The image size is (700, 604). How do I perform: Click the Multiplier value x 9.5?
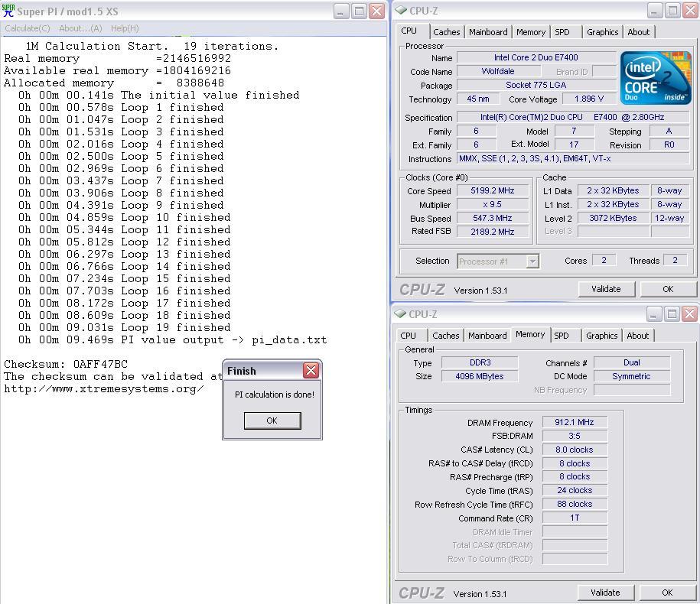(493, 205)
